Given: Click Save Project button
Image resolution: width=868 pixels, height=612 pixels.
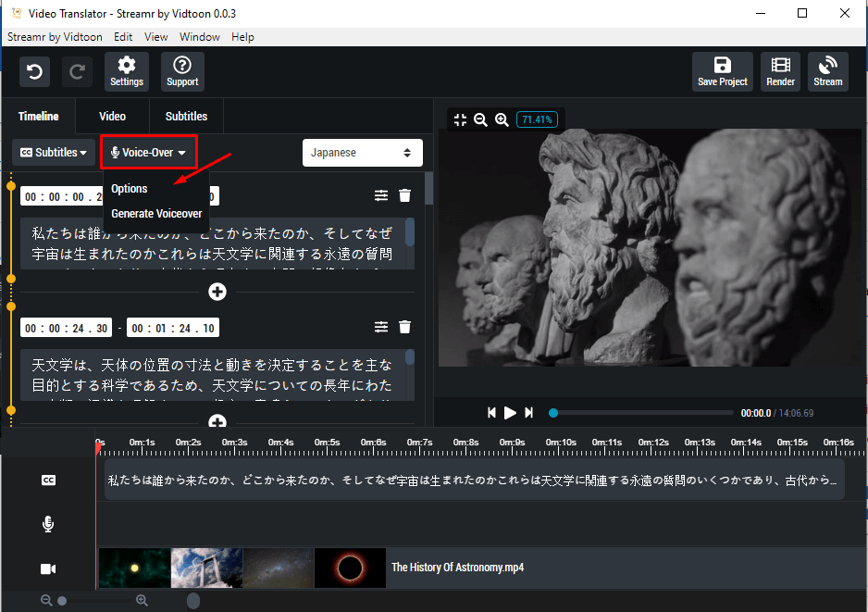Looking at the screenshot, I should [723, 71].
